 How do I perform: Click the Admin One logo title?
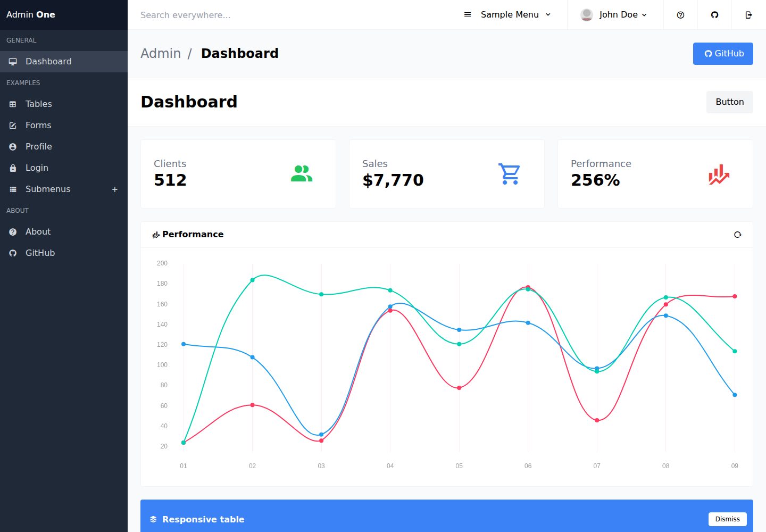(31, 15)
